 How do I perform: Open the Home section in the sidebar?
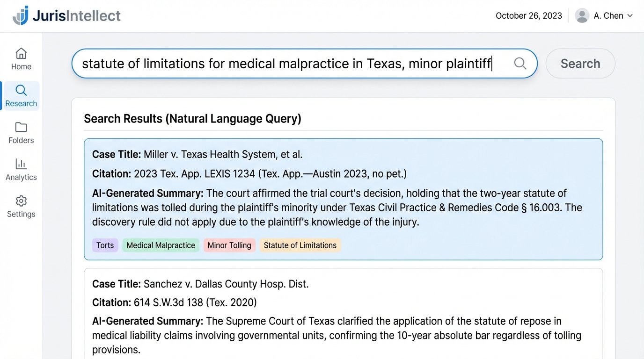(x=21, y=58)
